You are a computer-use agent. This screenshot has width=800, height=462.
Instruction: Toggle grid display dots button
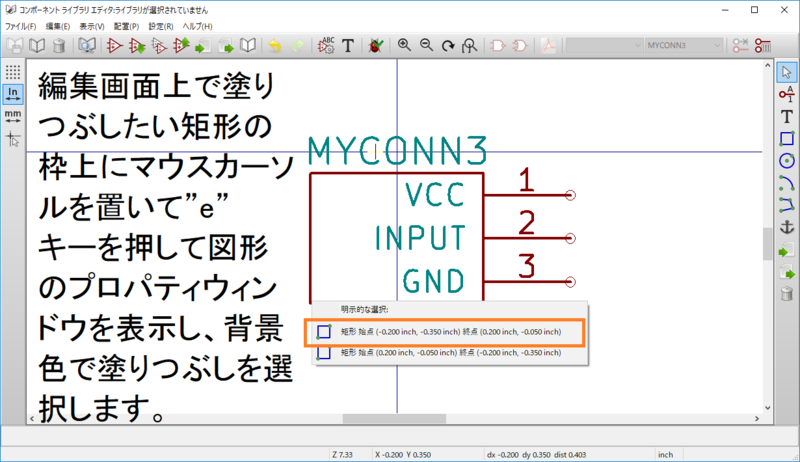click(x=13, y=72)
